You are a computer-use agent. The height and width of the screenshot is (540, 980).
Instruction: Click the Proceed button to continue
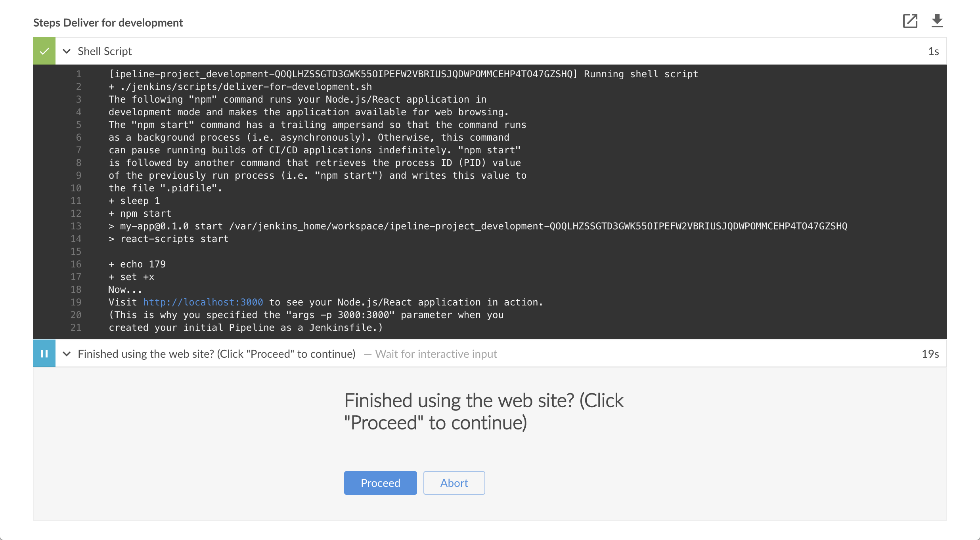[380, 483]
